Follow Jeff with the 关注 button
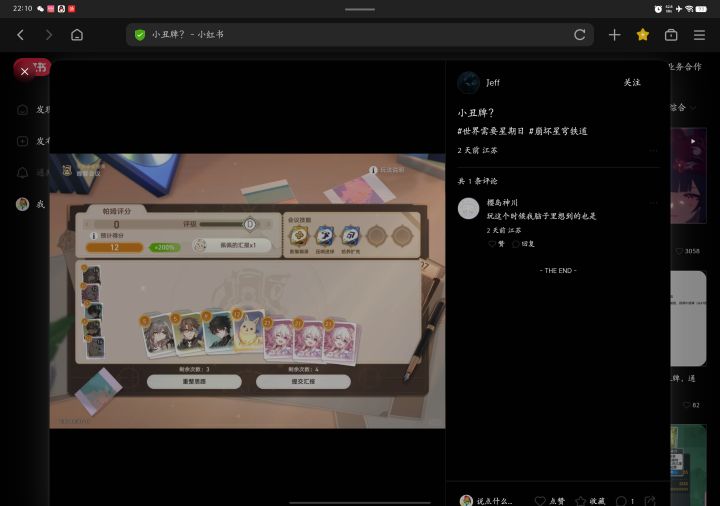 632,83
